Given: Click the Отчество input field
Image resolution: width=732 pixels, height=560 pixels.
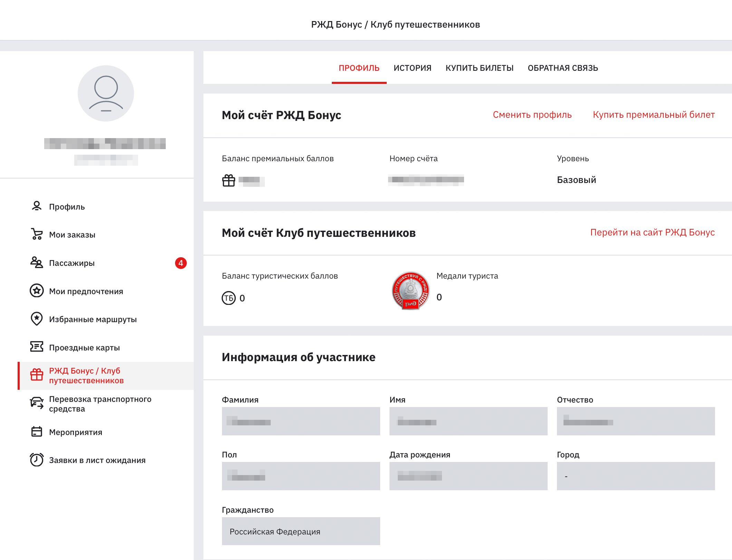Looking at the screenshot, I should point(636,421).
